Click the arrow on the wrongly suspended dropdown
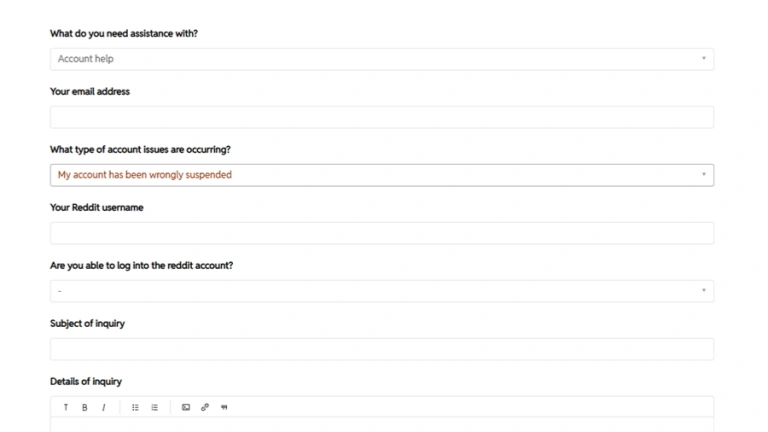 [x=703, y=175]
